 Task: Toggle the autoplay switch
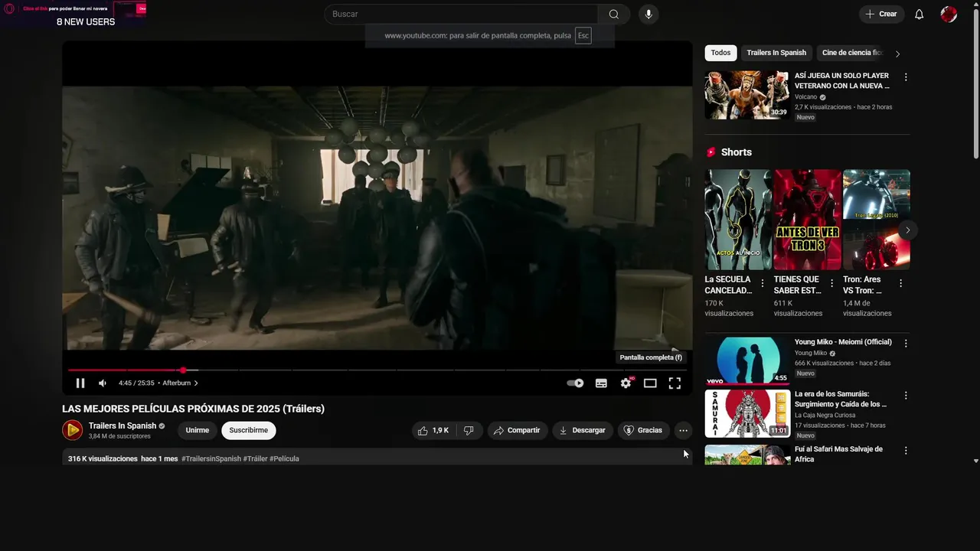coord(575,383)
